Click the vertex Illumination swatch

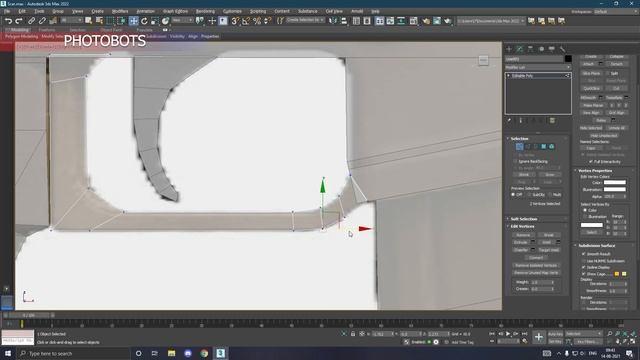tap(615, 189)
